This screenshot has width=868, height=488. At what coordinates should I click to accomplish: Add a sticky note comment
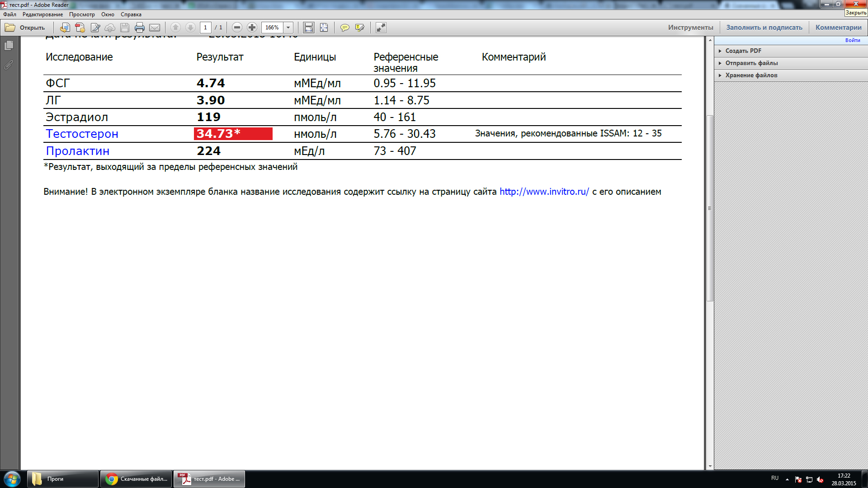pyautogui.click(x=344, y=28)
